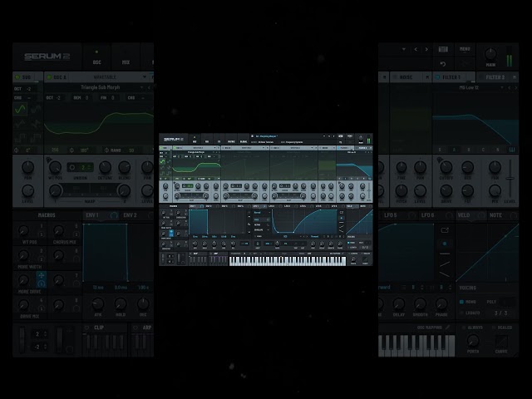Click MACROS header in enlarged left view

tap(47, 215)
